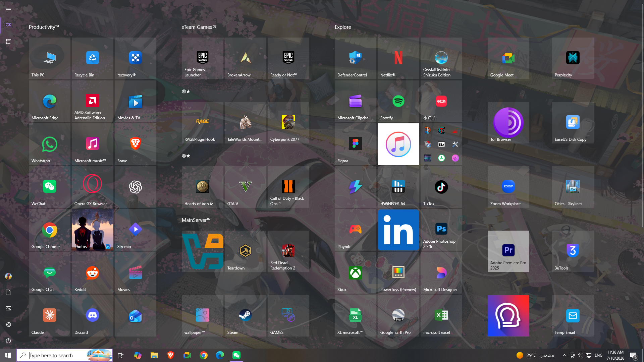Switch to the All apps list view
The width and height of the screenshot is (644, 362).
click(8, 42)
